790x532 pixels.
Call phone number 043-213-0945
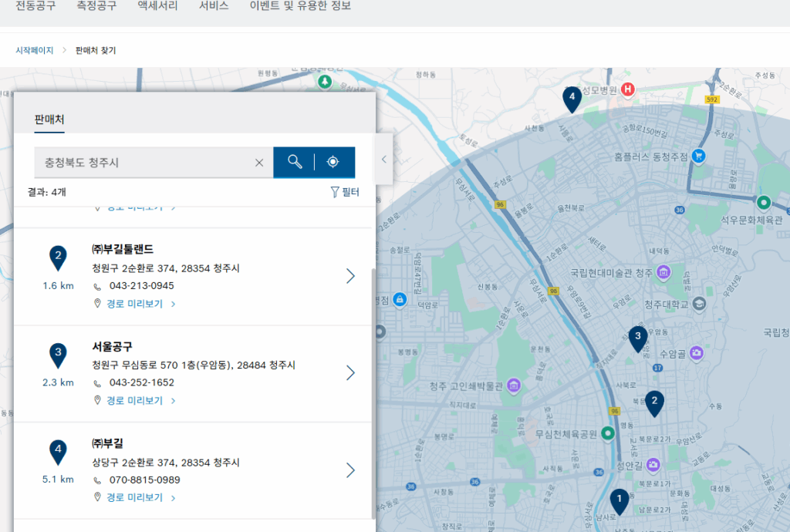pyautogui.click(x=142, y=286)
